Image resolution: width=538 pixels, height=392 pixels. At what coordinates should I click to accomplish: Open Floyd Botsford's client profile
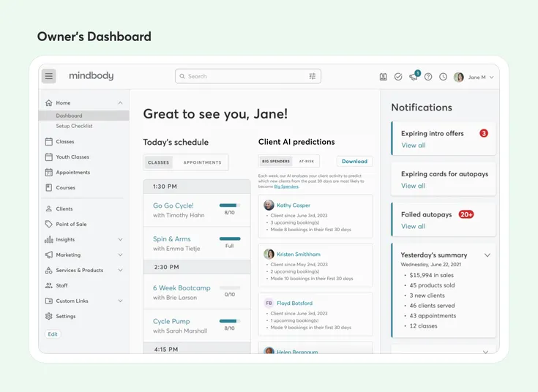click(x=294, y=304)
